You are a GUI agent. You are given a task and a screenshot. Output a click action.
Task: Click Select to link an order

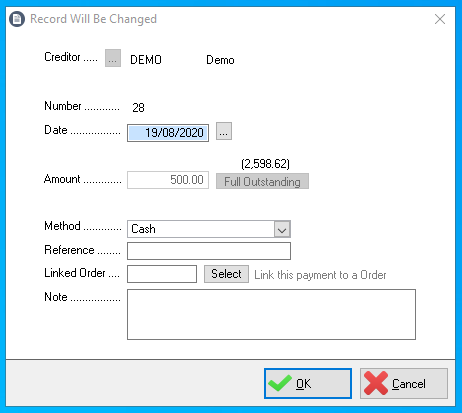point(226,274)
